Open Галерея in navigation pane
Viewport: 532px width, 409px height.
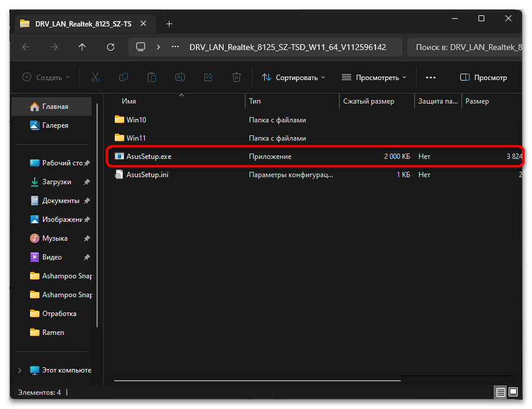tap(52, 125)
